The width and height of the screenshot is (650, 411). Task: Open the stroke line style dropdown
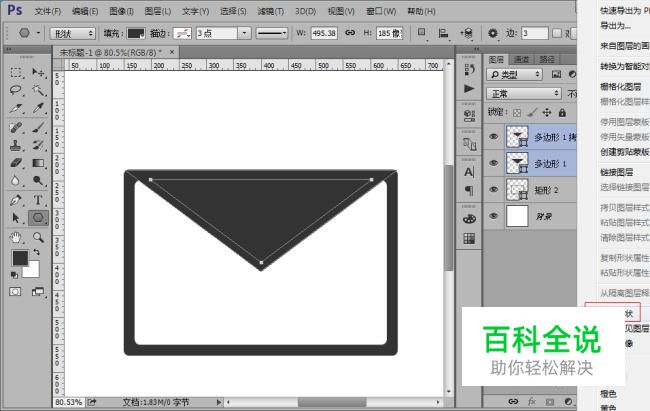point(272,33)
